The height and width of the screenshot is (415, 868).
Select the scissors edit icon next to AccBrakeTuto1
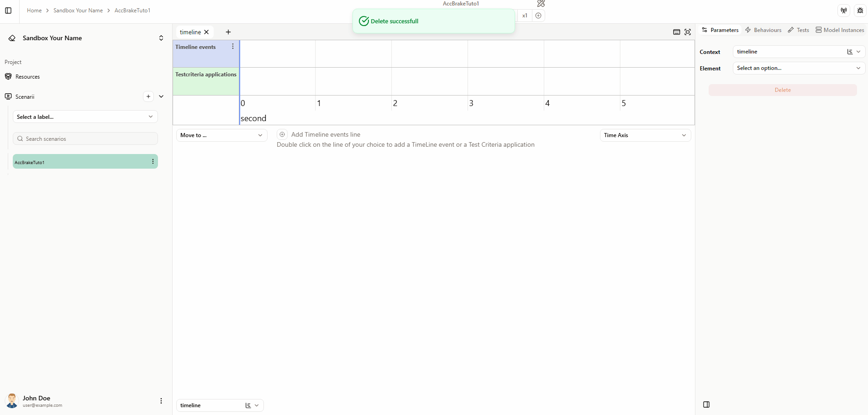541,4
